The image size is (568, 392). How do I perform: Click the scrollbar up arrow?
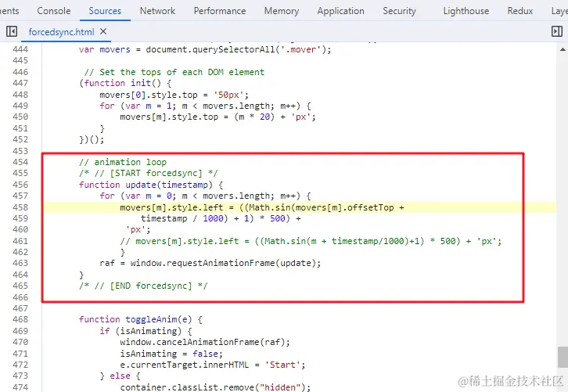point(563,49)
